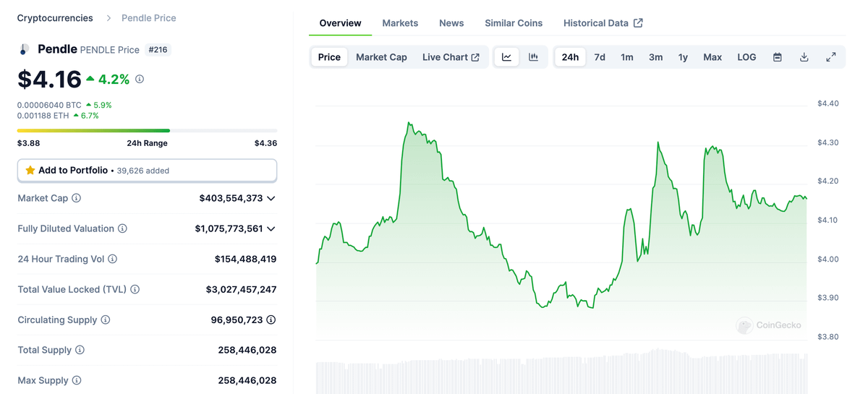Viewport: 868px width, 394px height.
Task: Click the $4.16 price value
Action: (49, 79)
